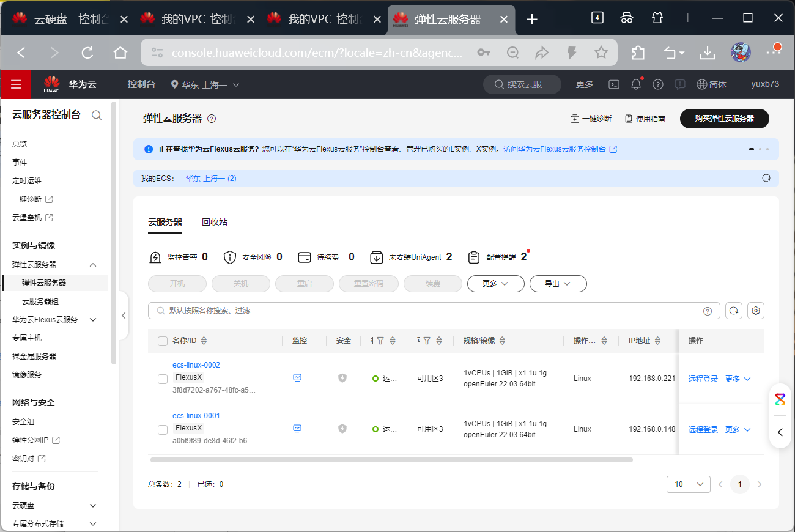795x532 pixels.
Task: Select all servers checkbox in header
Action: tap(163, 341)
